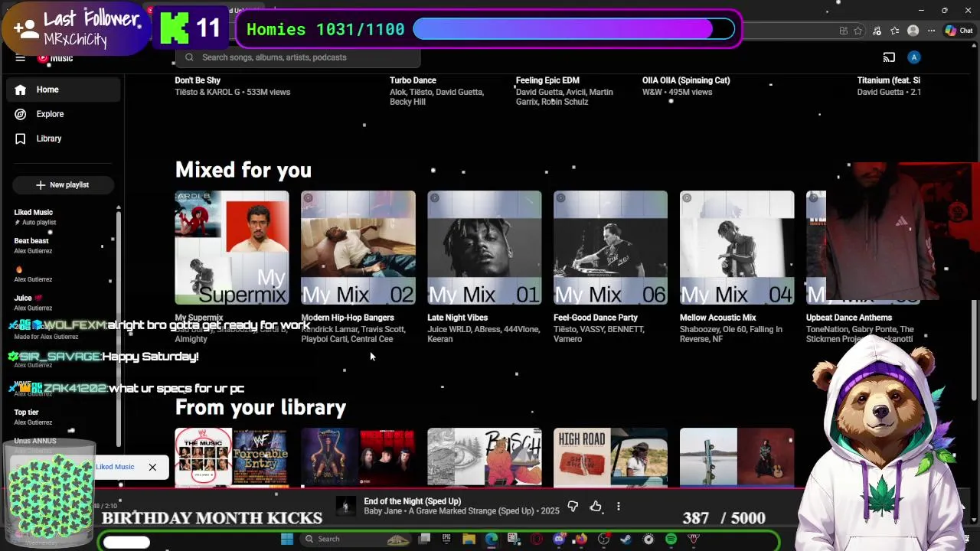980x551 pixels.
Task: Click the Baby Jane artist name
Action: coord(384,511)
